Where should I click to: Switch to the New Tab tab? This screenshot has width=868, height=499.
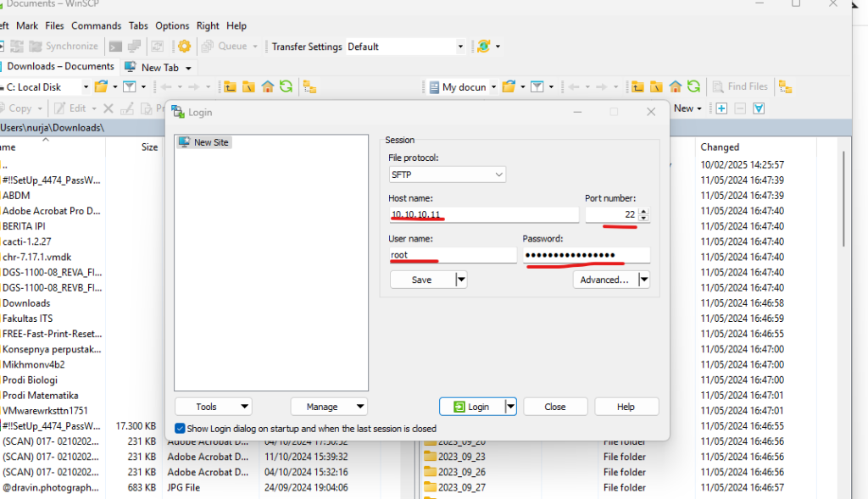point(159,67)
